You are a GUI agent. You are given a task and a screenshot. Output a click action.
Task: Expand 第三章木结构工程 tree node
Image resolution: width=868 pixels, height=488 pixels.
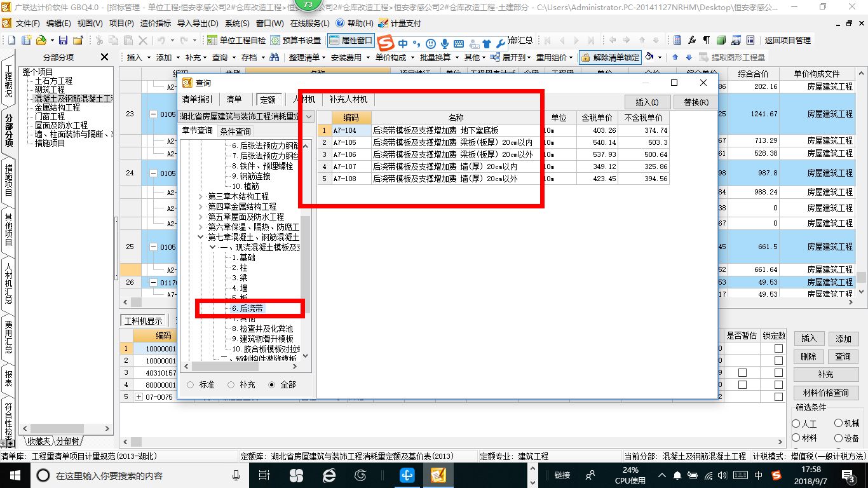tap(201, 196)
